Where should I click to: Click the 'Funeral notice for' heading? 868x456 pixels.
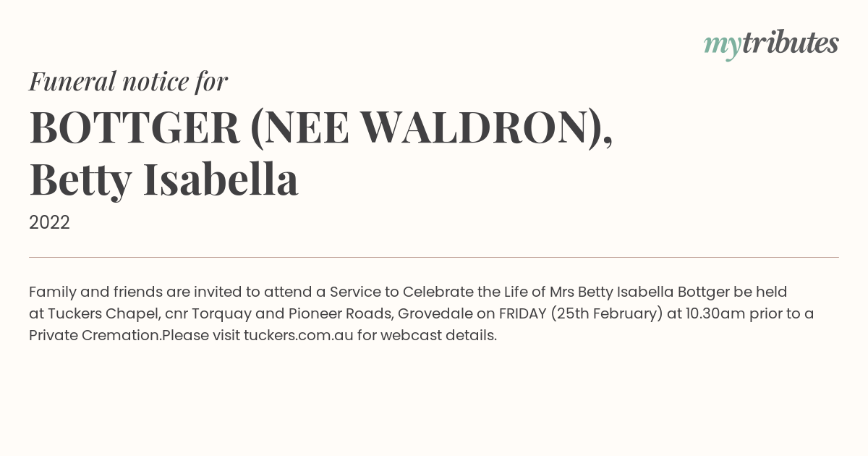(129, 82)
